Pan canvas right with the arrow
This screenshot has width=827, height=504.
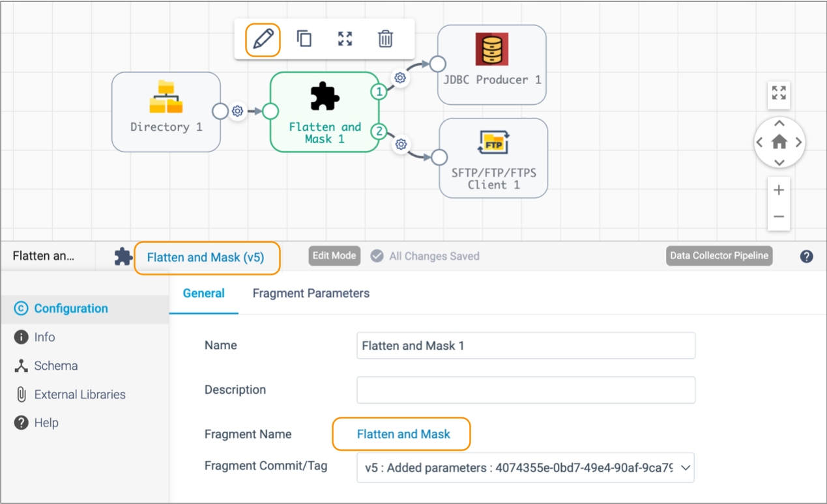pos(799,143)
